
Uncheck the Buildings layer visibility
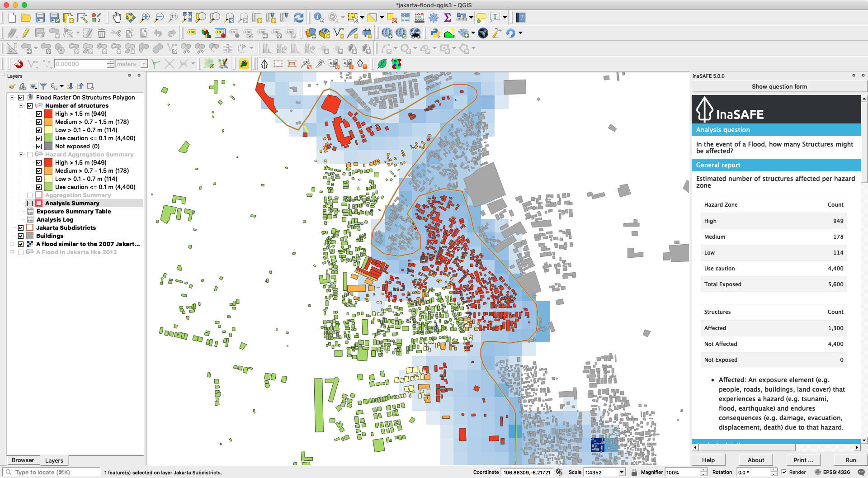[x=21, y=236]
